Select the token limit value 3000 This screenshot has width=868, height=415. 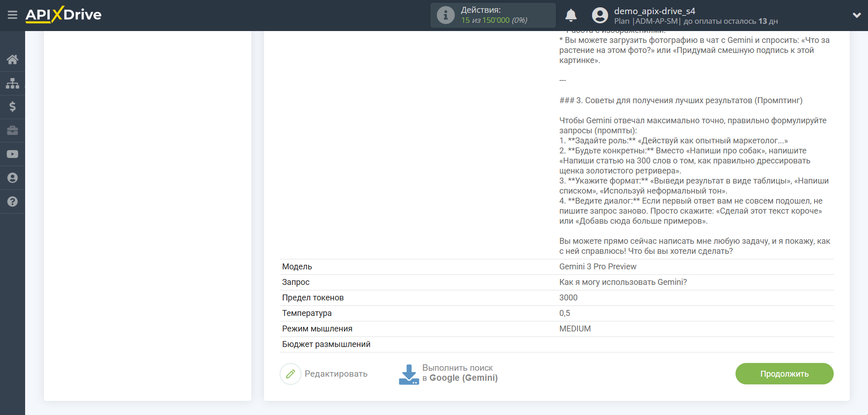click(568, 298)
